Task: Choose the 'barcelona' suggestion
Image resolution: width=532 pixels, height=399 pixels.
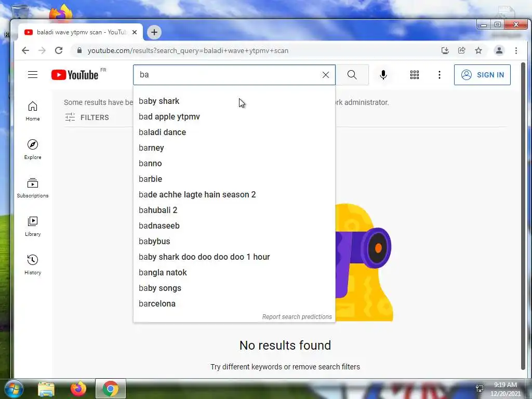Action: 234,304
